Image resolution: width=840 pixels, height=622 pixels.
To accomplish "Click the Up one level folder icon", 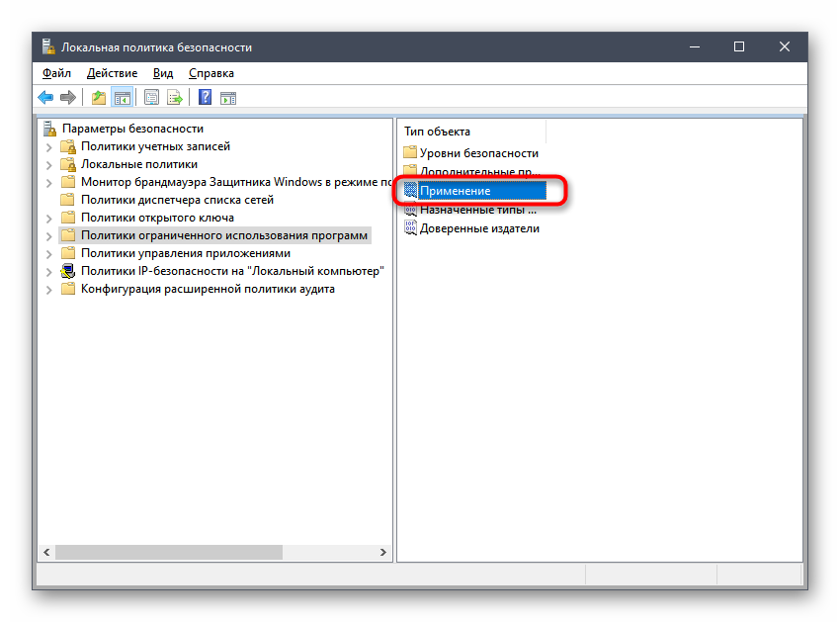I will pos(98,97).
